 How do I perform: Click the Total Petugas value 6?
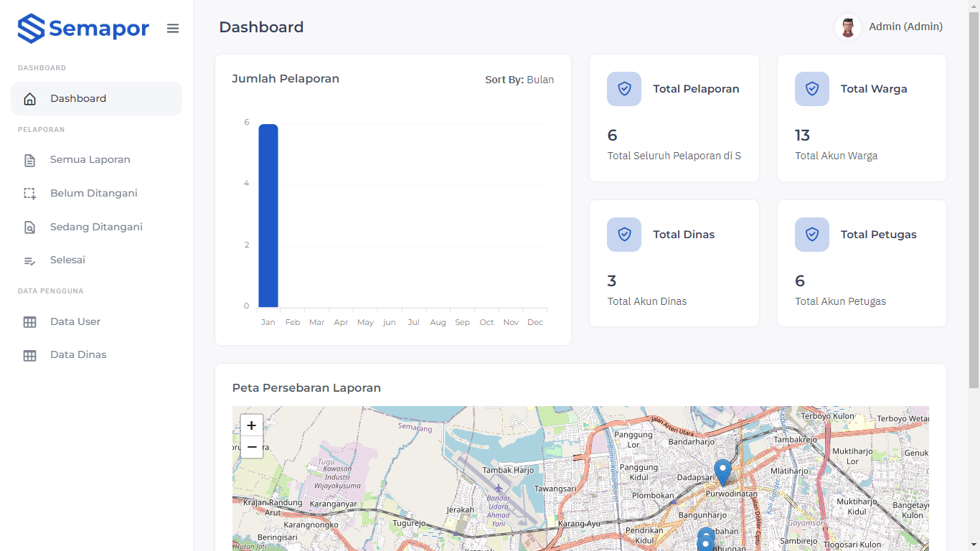coord(800,281)
